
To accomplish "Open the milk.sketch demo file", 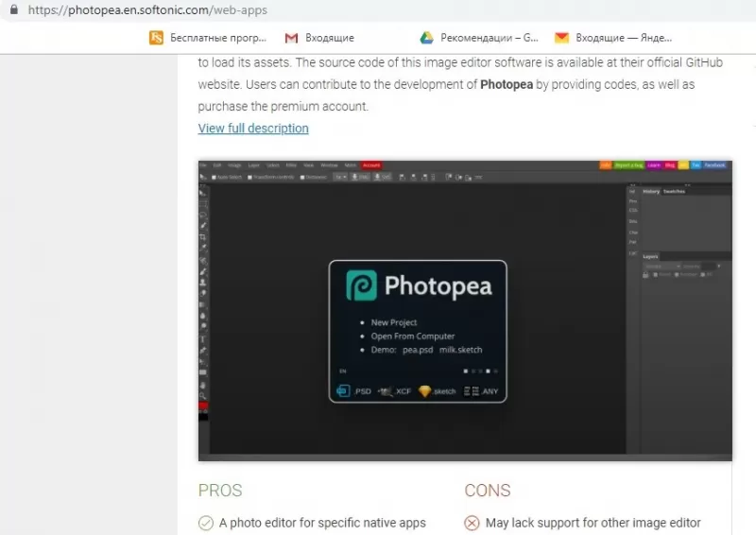I will (460, 350).
